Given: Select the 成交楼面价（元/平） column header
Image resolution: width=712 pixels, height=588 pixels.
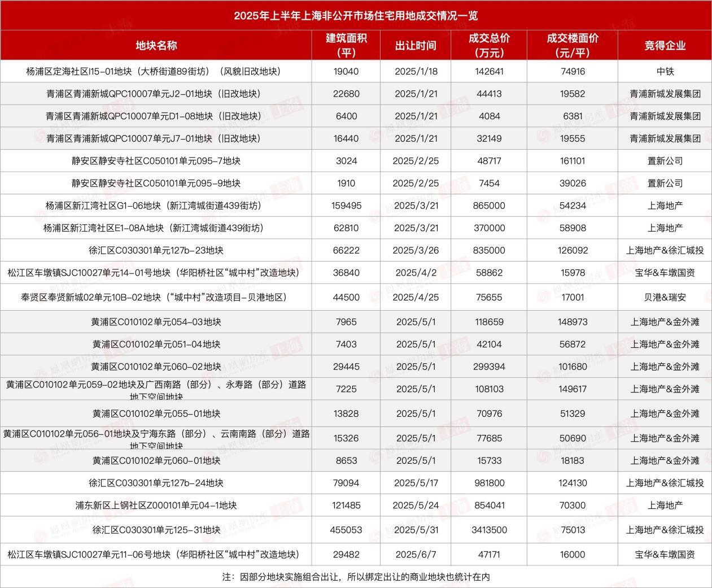Looking at the screenshot, I should click(573, 45).
